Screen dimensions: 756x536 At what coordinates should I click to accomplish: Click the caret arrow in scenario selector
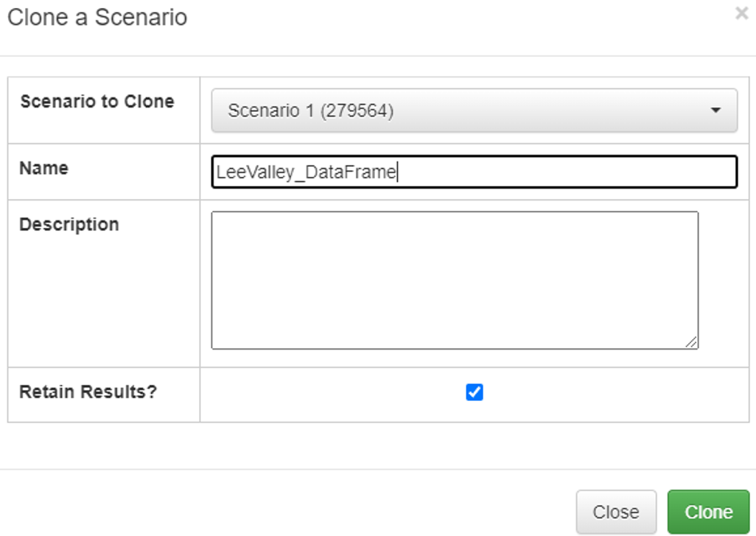[x=715, y=111]
